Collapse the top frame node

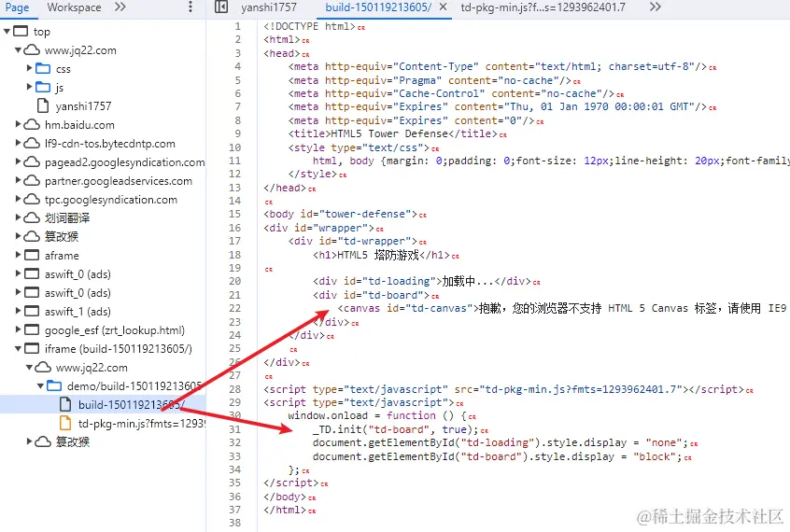[7, 32]
